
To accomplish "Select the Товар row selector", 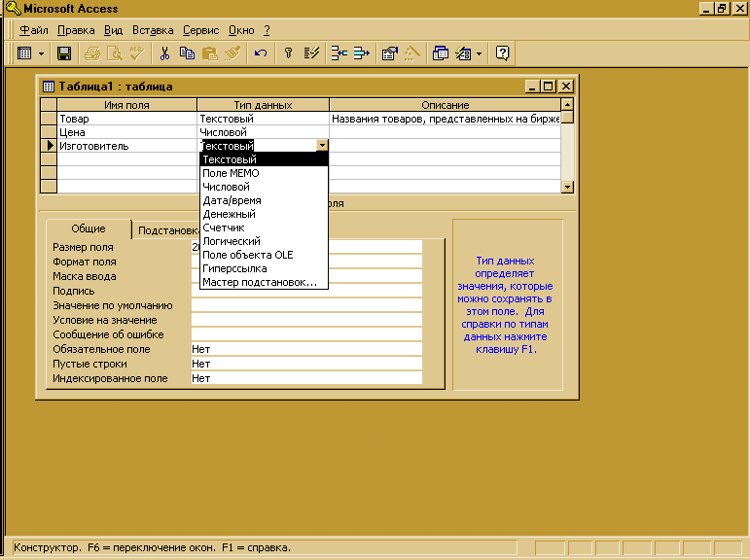I will [x=49, y=119].
